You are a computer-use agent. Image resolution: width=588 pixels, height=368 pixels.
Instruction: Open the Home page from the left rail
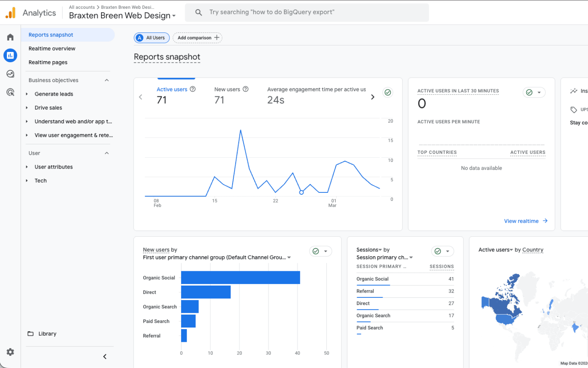10,36
